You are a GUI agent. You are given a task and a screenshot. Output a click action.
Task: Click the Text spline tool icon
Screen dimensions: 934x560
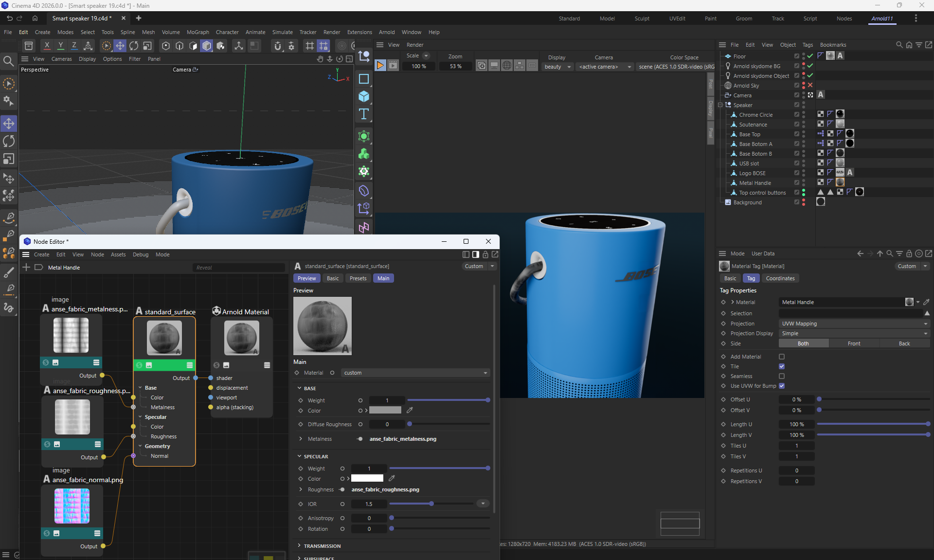364,114
